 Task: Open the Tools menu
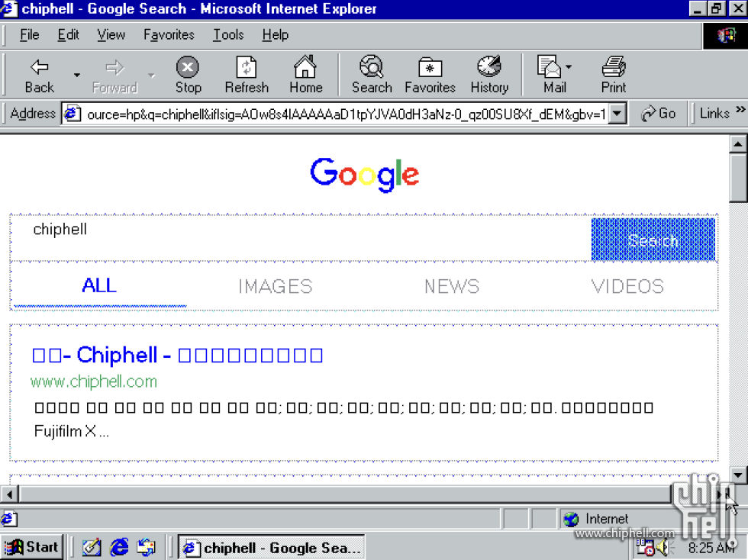click(x=228, y=35)
